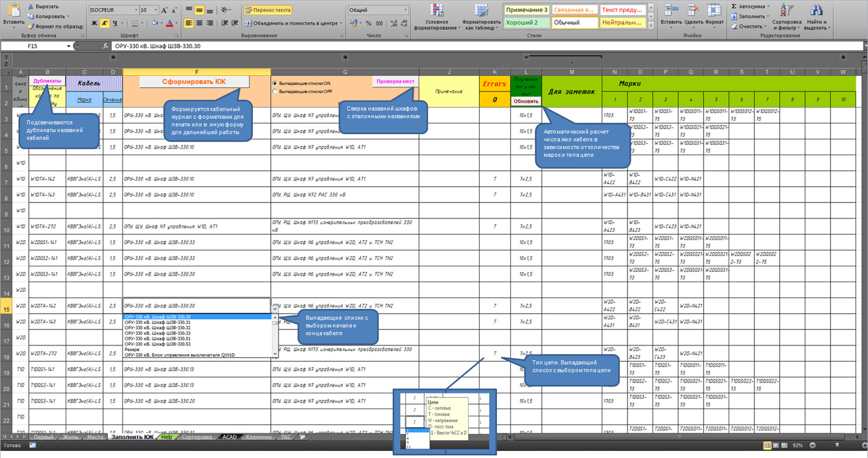Viewport: 868px width, 458px height.
Task: Switch to the Клеммник sheet tab
Action: pyautogui.click(x=259, y=437)
